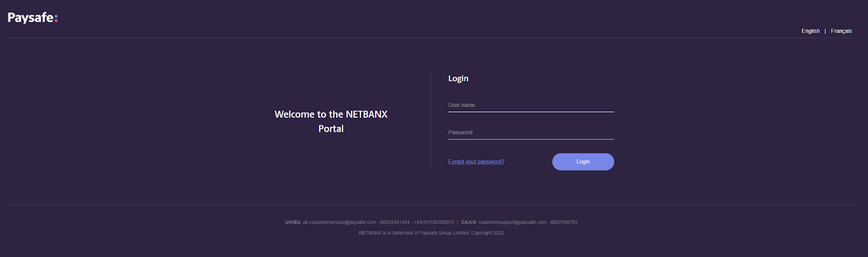
Task: Click the colored dots in the Paysafe logo
Action: coord(56,18)
